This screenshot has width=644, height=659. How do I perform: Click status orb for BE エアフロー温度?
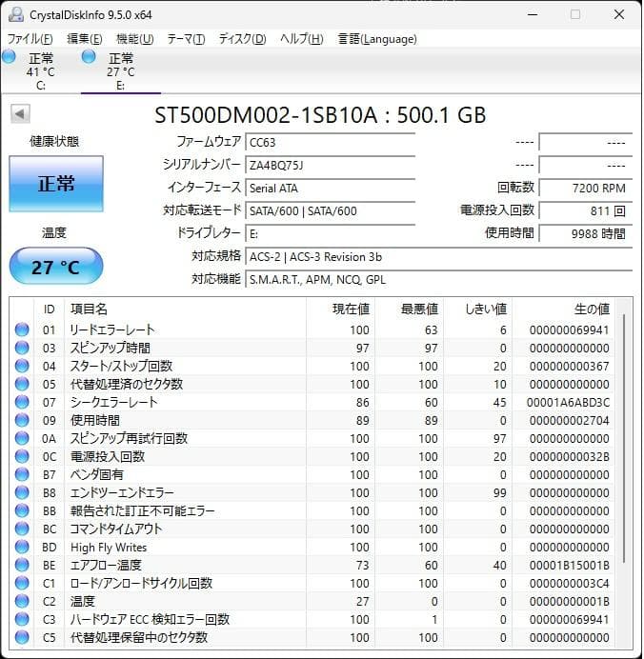click(22, 565)
